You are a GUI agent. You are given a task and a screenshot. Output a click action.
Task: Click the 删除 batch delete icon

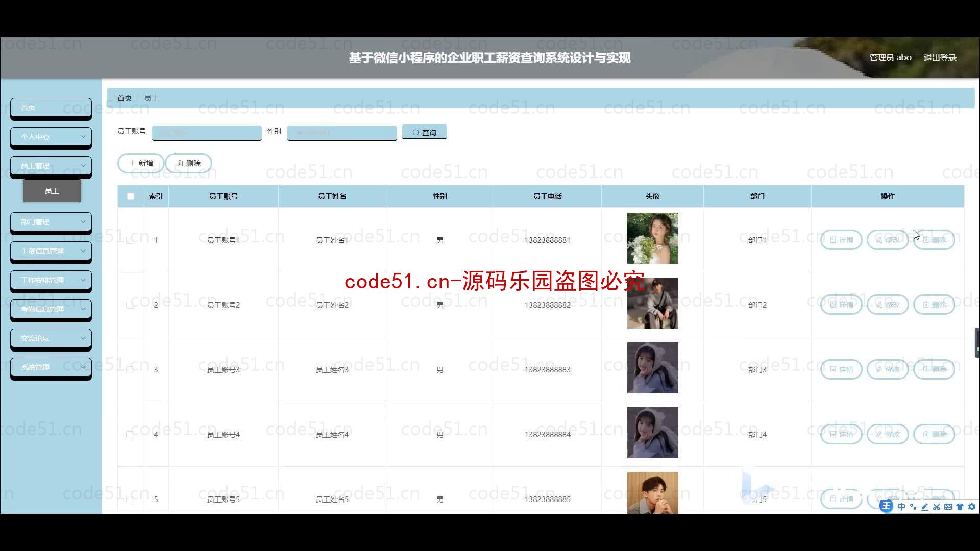(x=189, y=163)
